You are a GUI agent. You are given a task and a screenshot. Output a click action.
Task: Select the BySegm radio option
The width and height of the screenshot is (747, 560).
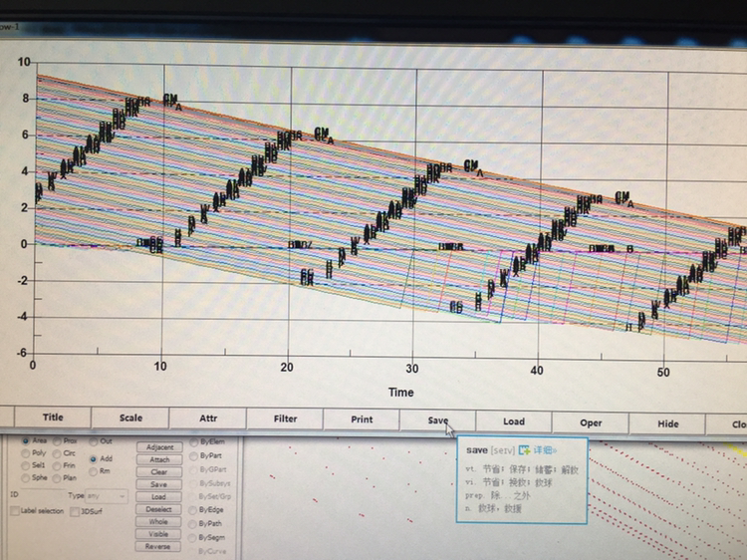[193, 538]
